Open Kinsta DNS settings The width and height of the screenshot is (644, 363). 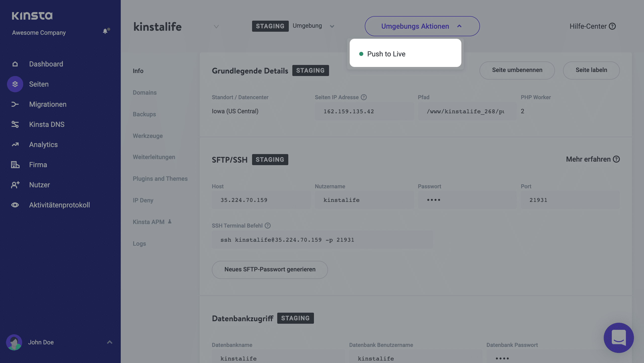coord(47,124)
